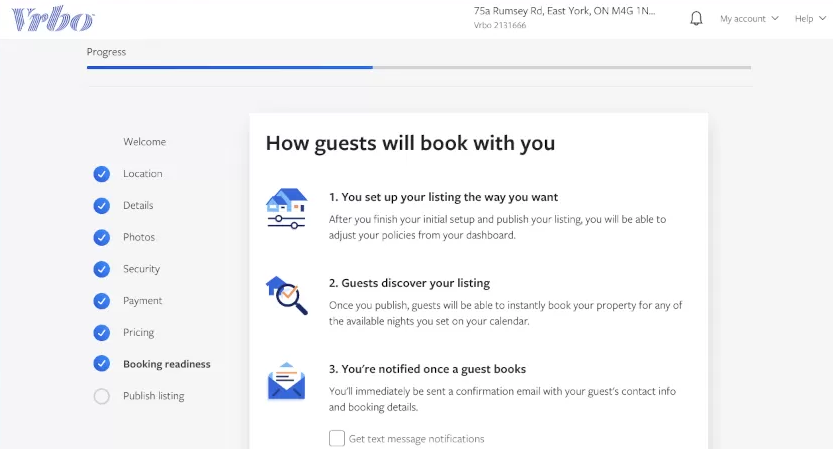Click the magnifying glass discover listing illustration
This screenshot has height=449, width=833.
[x=286, y=295]
